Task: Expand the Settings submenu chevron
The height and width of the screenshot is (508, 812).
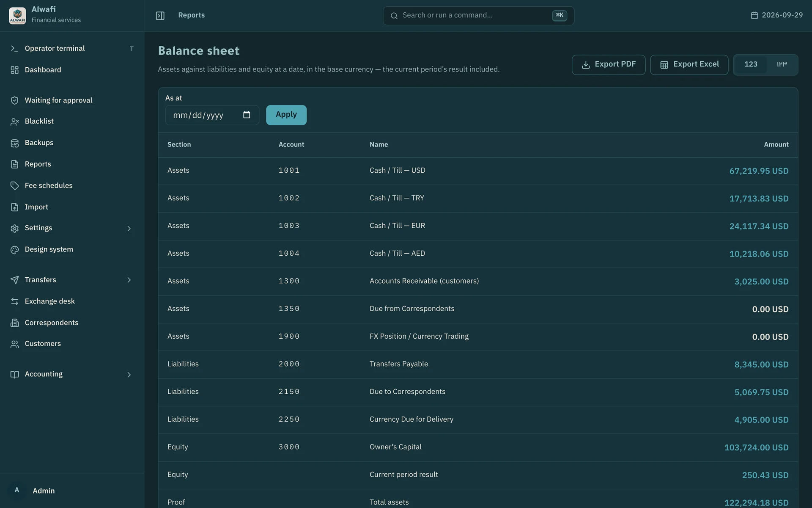Action: (129, 229)
